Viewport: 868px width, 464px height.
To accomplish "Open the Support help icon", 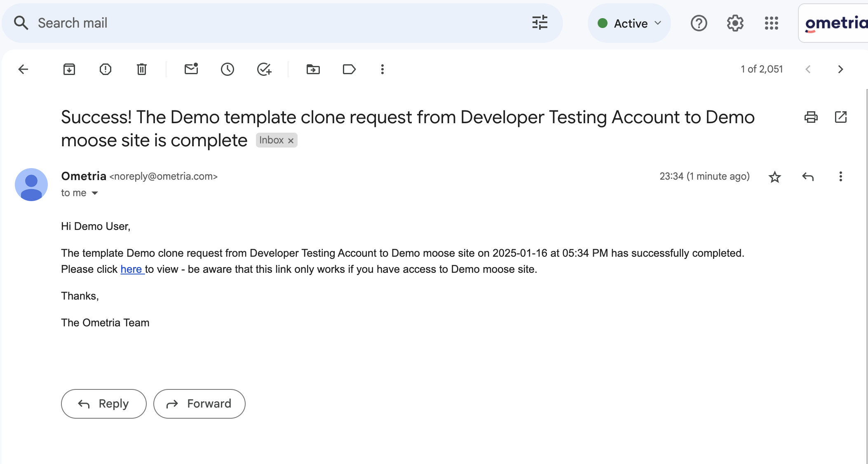I will tap(699, 23).
